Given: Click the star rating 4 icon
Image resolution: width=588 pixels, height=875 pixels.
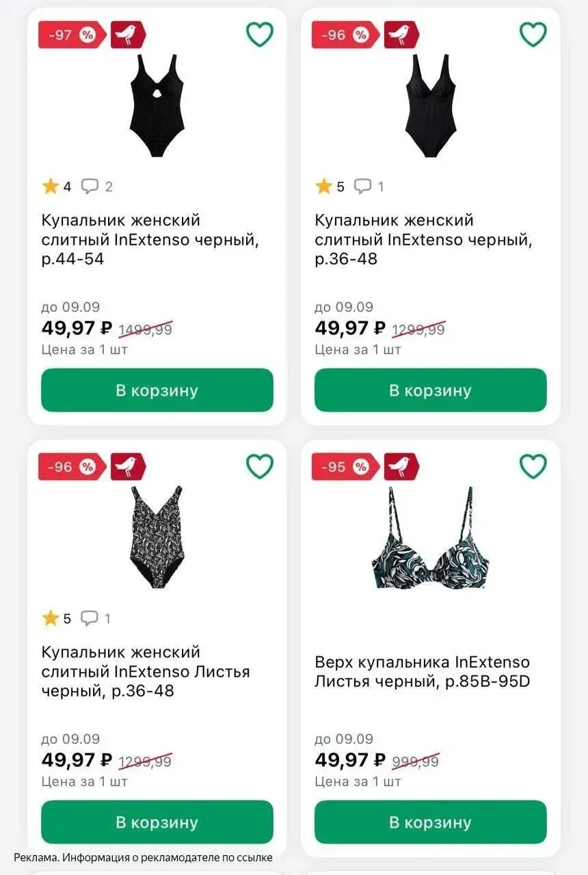Looking at the screenshot, I should click(50, 186).
